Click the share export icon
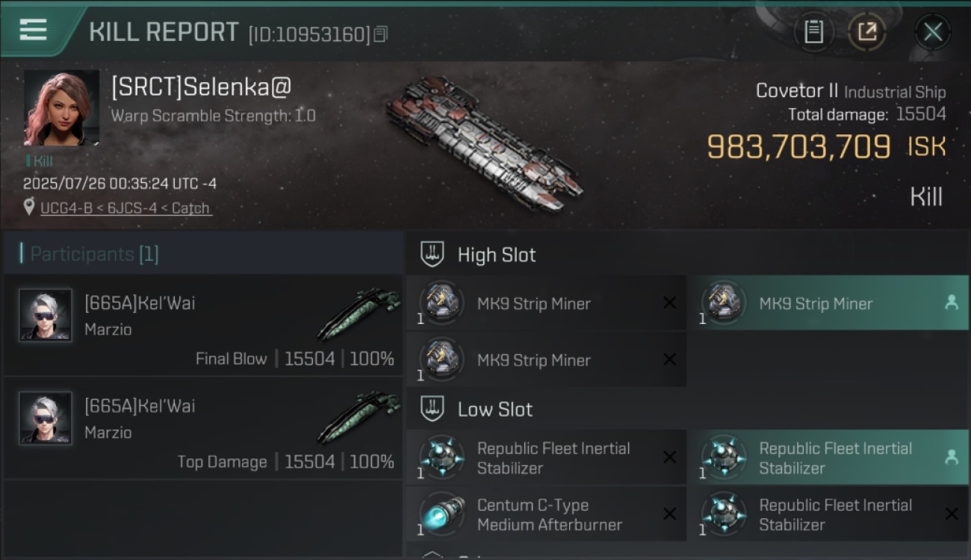This screenshot has width=971, height=560. (867, 32)
